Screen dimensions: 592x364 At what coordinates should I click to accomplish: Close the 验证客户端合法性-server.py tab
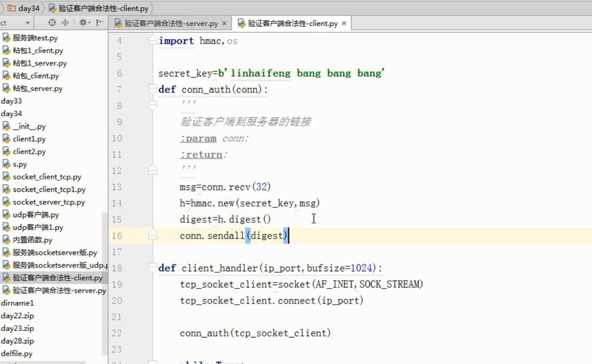point(224,24)
